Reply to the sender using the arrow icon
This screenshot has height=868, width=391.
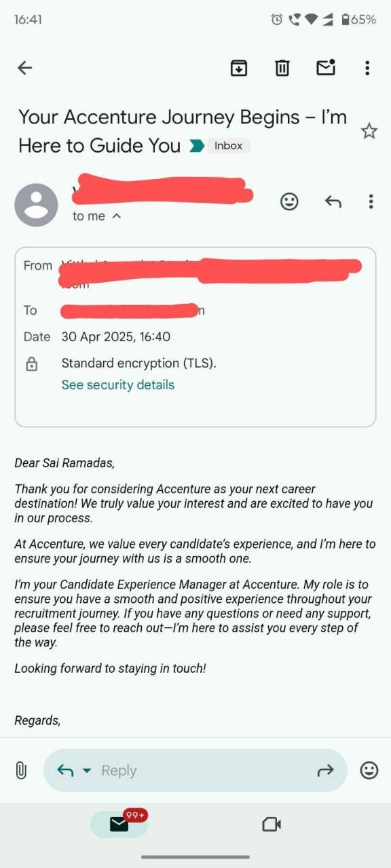[333, 201]
